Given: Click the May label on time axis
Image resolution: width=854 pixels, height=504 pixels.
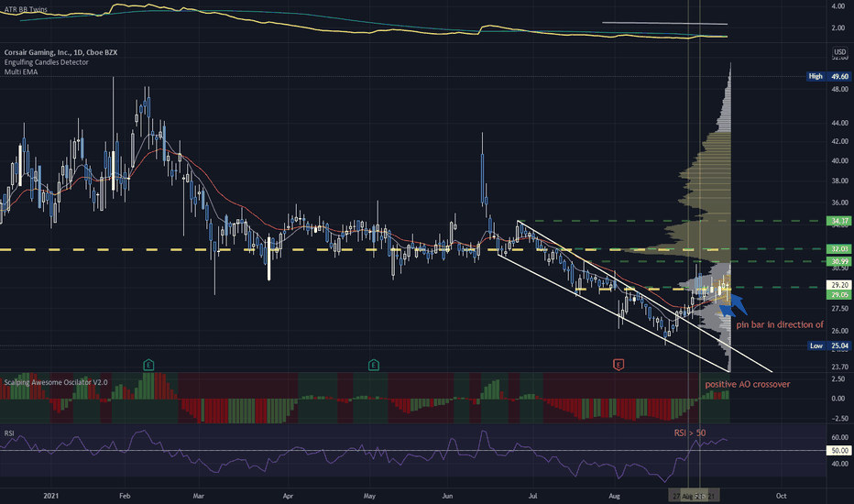Looking at the screenshot, I should coord(369,496).
